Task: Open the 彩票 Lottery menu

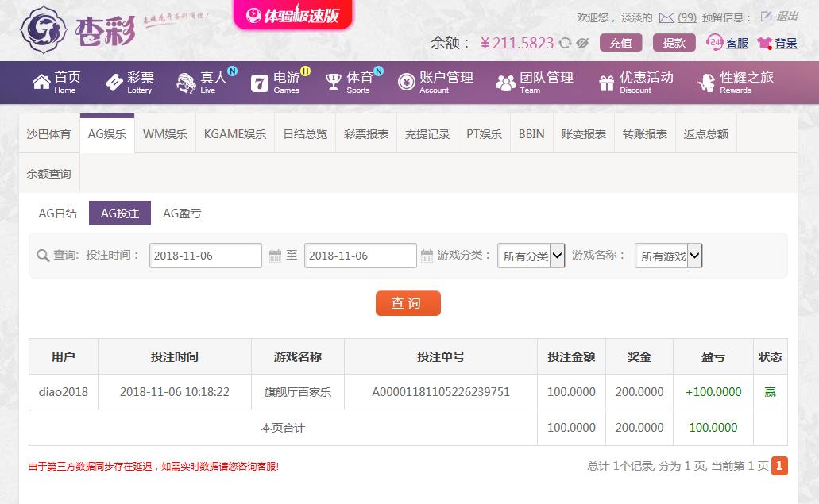Action: pos(129,83)
